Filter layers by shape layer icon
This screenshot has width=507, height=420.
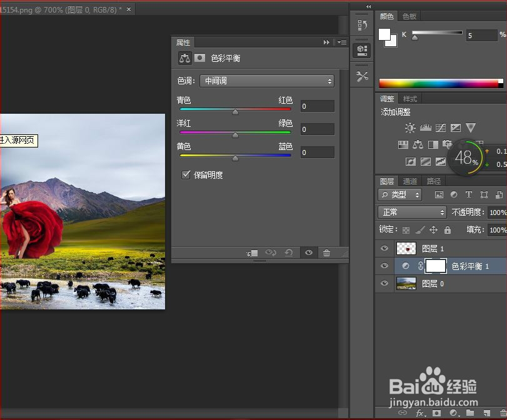click(484, 194)
